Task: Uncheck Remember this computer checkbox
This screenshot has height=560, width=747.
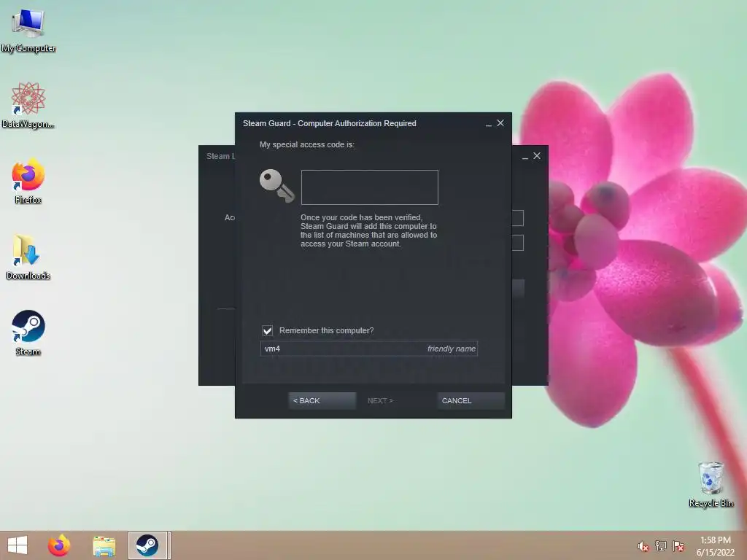Action: point(267,330)
